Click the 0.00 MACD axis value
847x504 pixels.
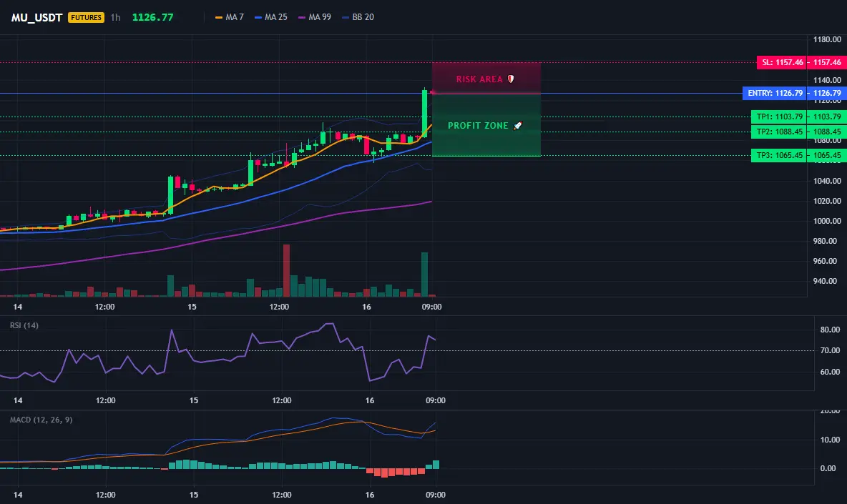click(828, 468)
